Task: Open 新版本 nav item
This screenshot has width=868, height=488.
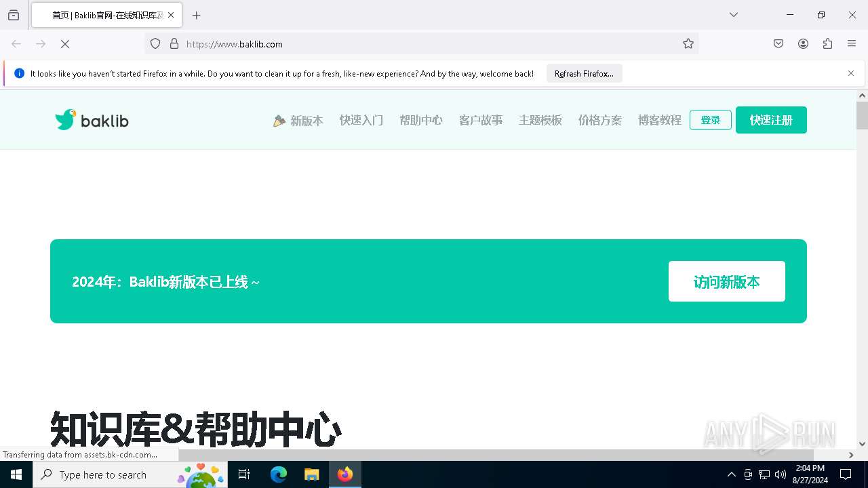Action: point(298,121)
